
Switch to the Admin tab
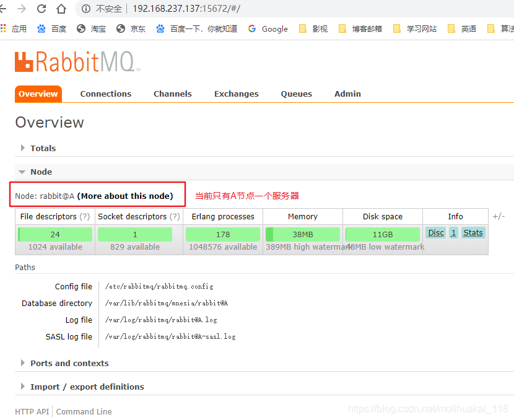tap(347, 94)
